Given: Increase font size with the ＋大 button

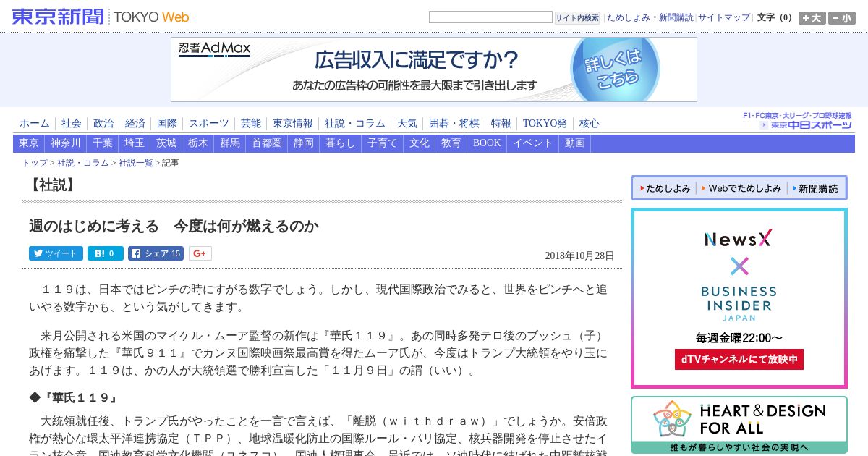Looking at the screenshot, I should coord(812,18).
